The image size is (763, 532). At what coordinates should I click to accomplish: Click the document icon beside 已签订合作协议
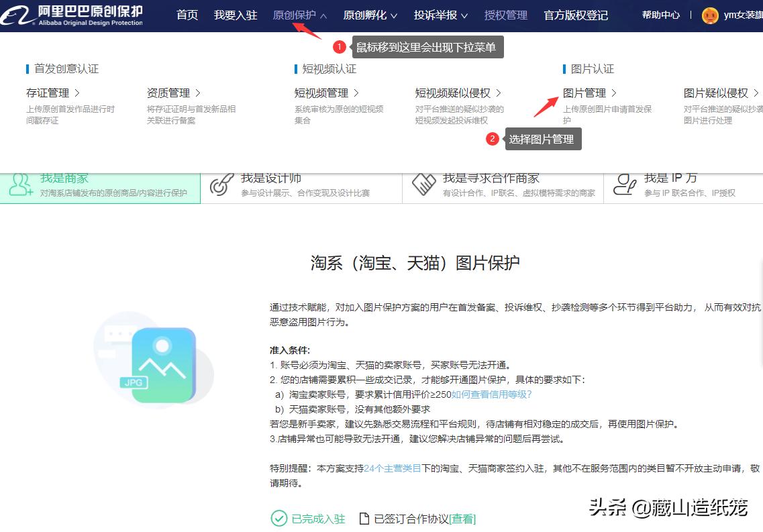364,518
